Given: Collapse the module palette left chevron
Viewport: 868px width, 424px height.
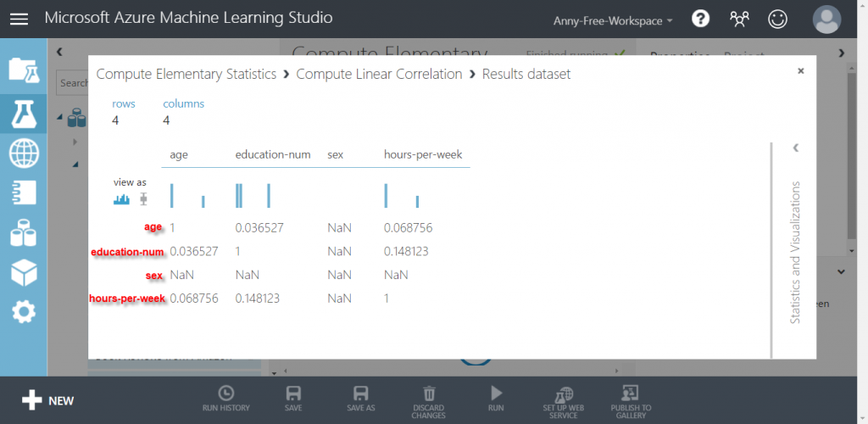Looking at the screenshot, I should 59,52.
